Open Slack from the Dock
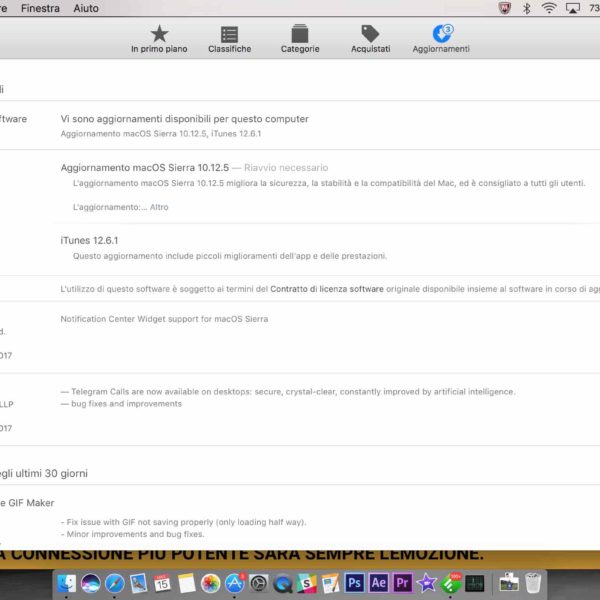Viewport: 600px width, 600px height. pos(307,583)
